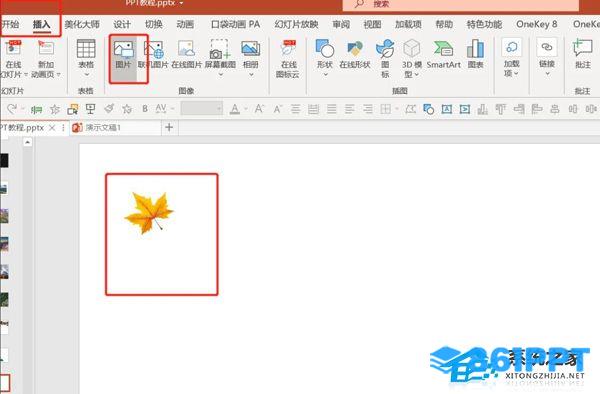Select the maple leaf image on slide

(x=149, y=212)
